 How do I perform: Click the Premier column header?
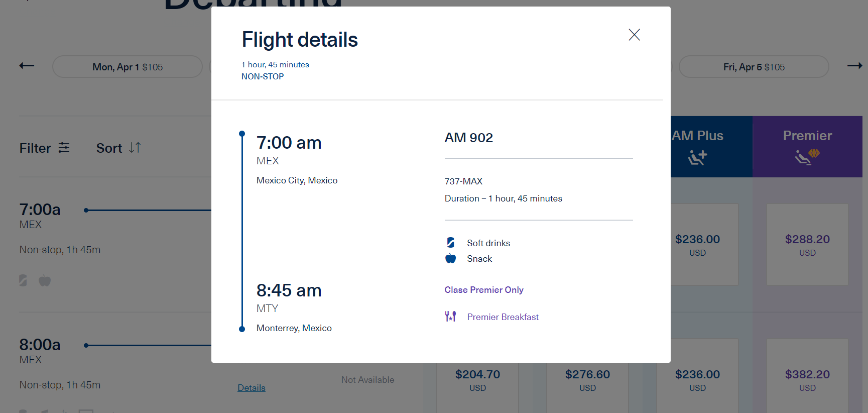tap(807, 136)
